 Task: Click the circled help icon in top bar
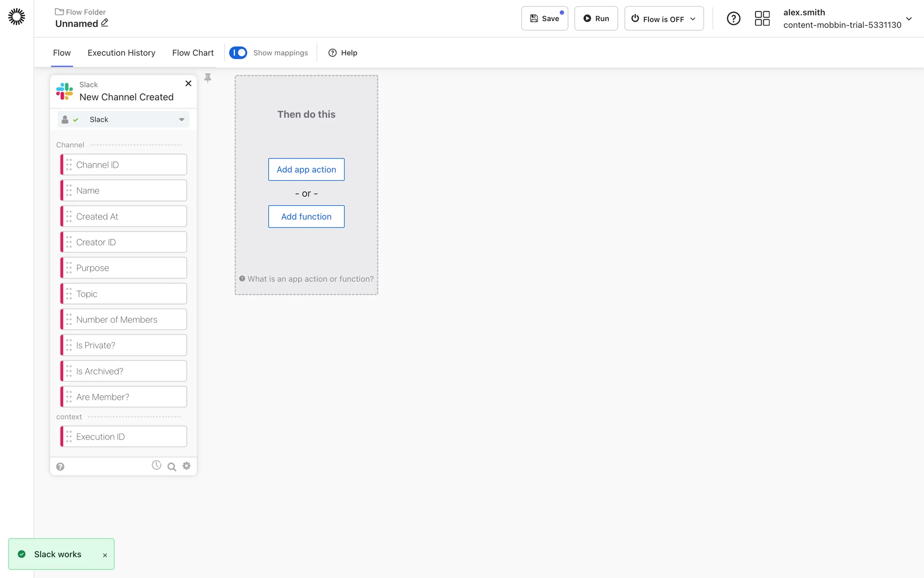[x=733, y=18]
